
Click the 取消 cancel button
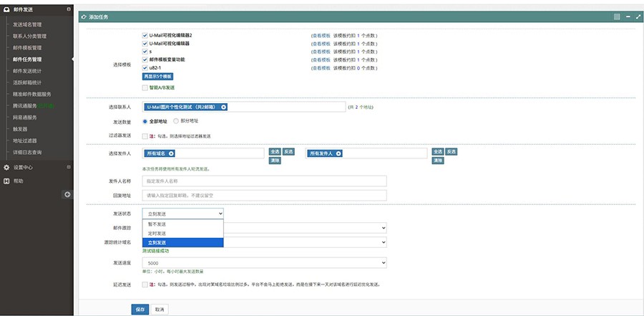tap(160, 310)
